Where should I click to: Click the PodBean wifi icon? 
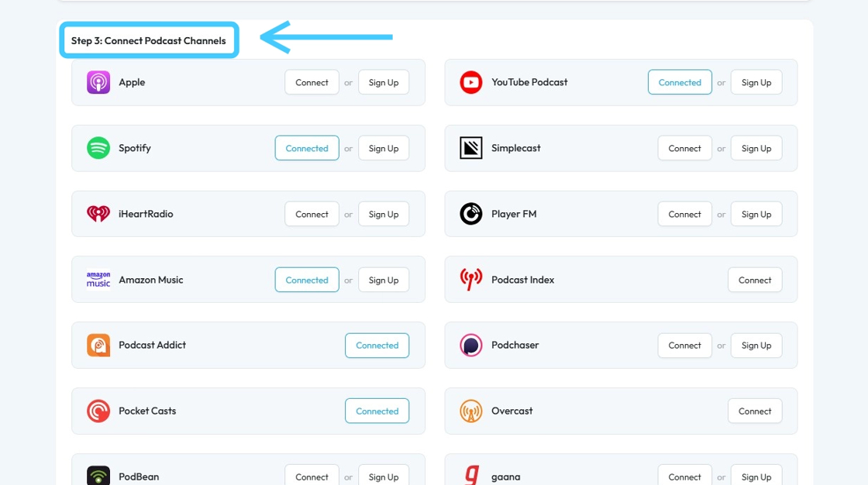pyautogui.click(x=98, y=476)
